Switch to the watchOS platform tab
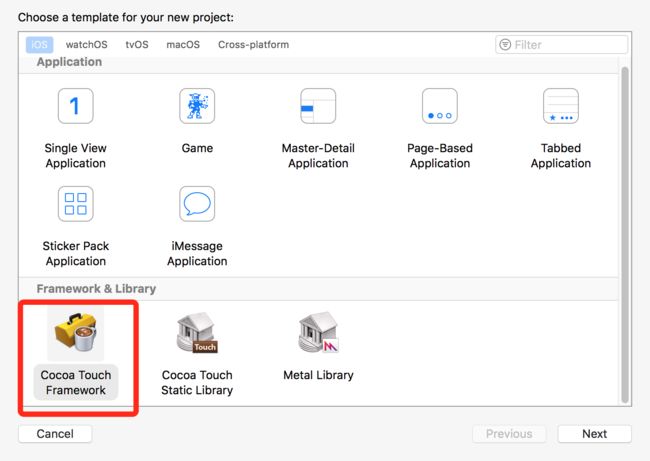The image size is (650, 461). tap(86, 44)
